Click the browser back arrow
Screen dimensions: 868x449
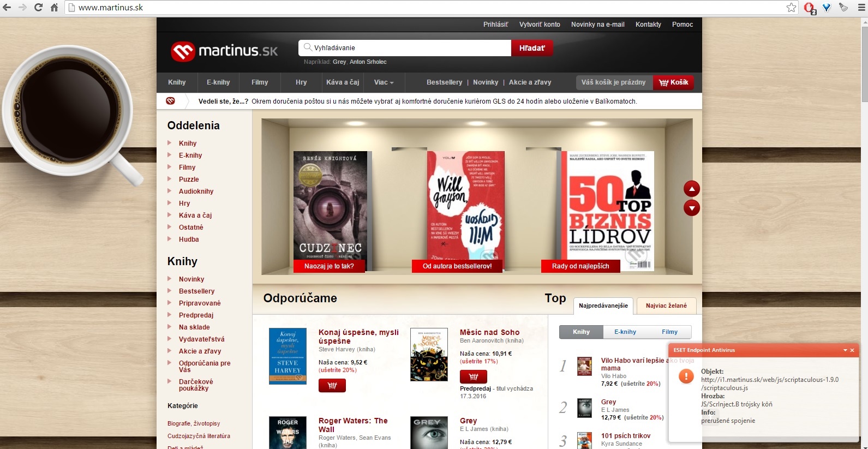pos(7,8)
